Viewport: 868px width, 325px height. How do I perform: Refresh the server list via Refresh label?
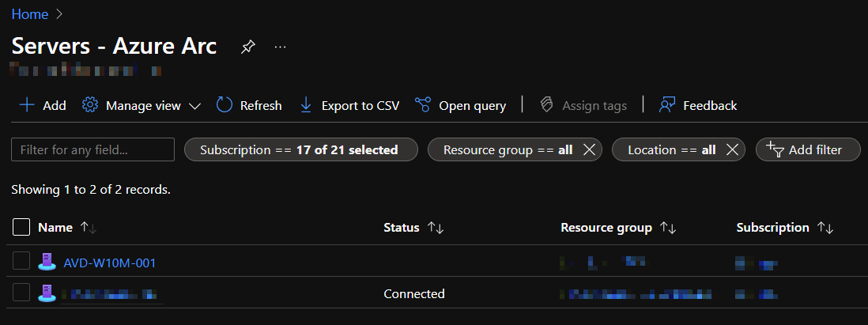point(261,105)
